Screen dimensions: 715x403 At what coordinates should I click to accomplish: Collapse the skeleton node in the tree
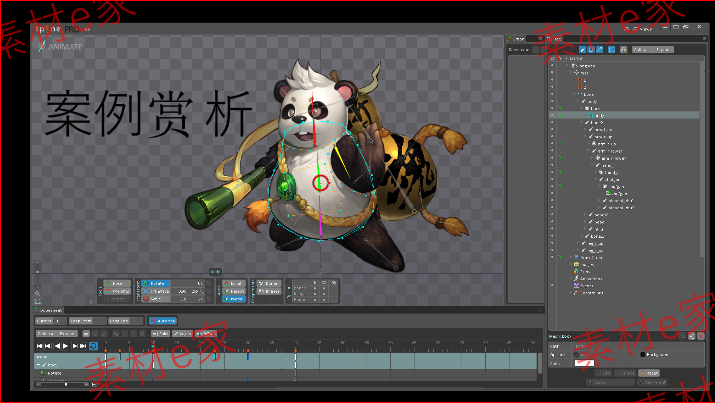click(x=568, y=66)
